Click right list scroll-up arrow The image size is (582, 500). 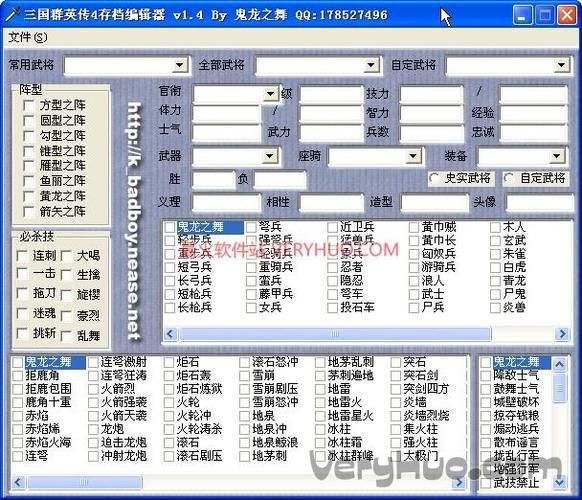tap(559, 364)
